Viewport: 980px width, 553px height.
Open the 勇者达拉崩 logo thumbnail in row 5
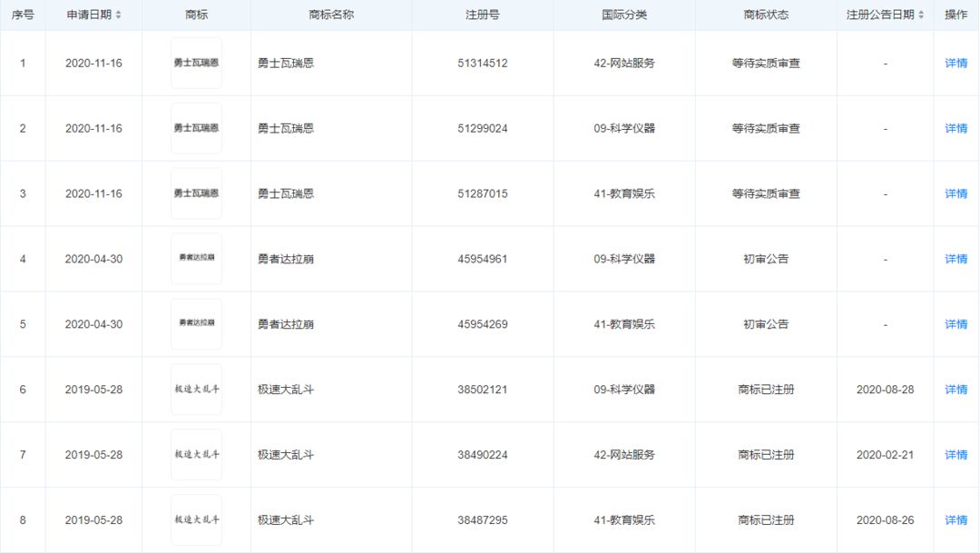196,324
